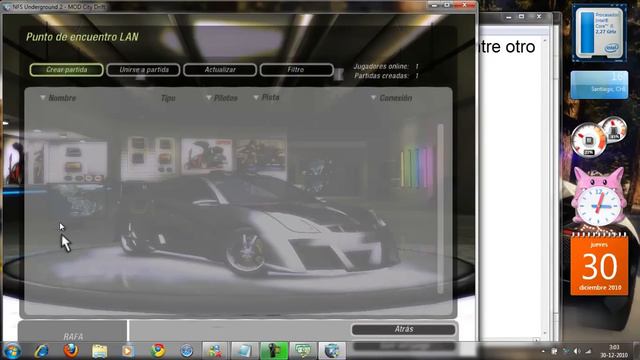Sort the game list by Pilotos
640x360 pixels.
coord(222,98)
